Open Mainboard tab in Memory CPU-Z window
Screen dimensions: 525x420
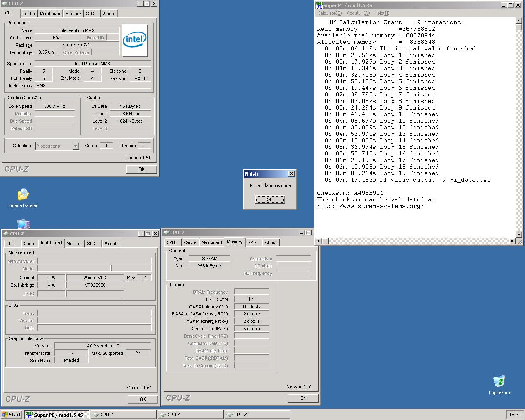212,242
